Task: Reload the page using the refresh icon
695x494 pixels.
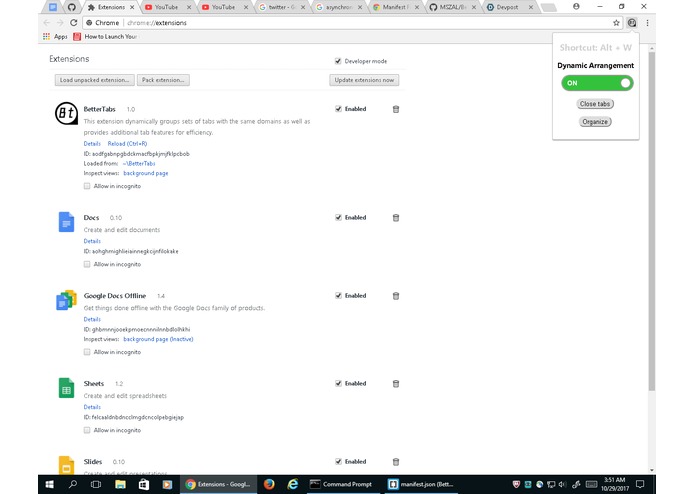Action: (74, 23)
